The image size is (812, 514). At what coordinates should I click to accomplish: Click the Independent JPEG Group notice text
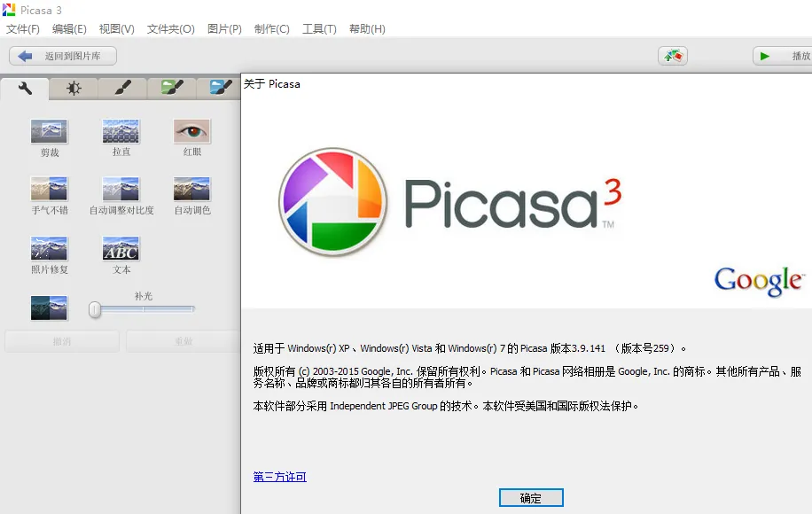446,407
